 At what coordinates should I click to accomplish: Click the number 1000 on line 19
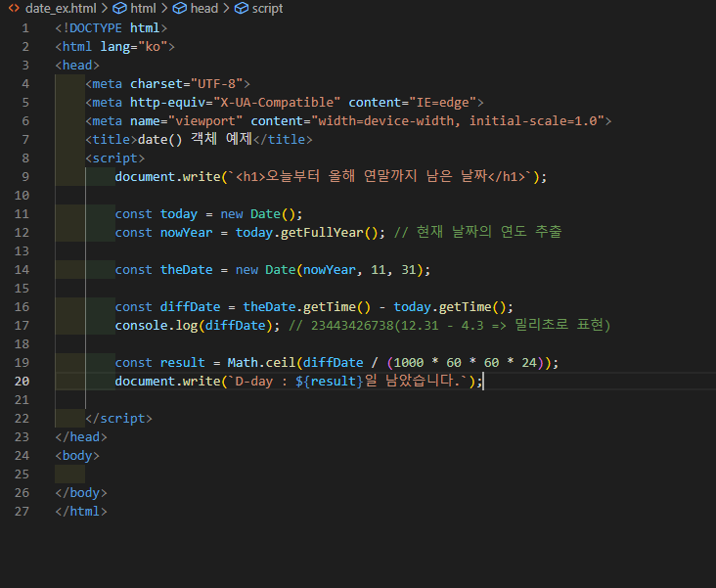click(x=408, y=362)
